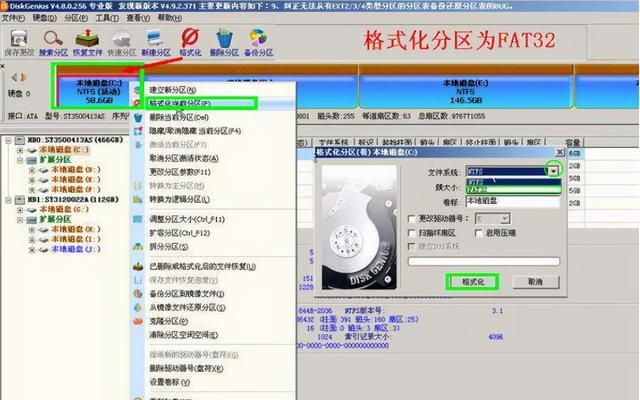Click the icon beside 克隆分区

pos(138,321)
